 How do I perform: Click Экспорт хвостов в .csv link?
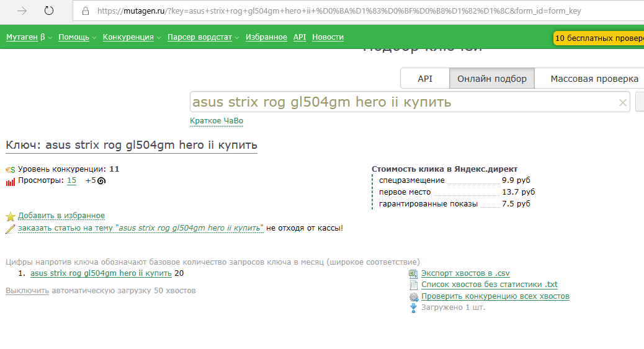pos(465,273)
